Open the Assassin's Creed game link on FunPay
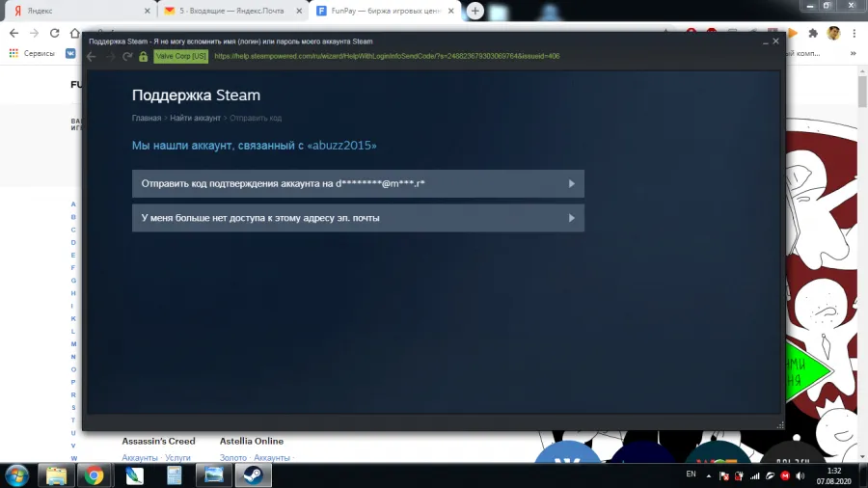 158,441
